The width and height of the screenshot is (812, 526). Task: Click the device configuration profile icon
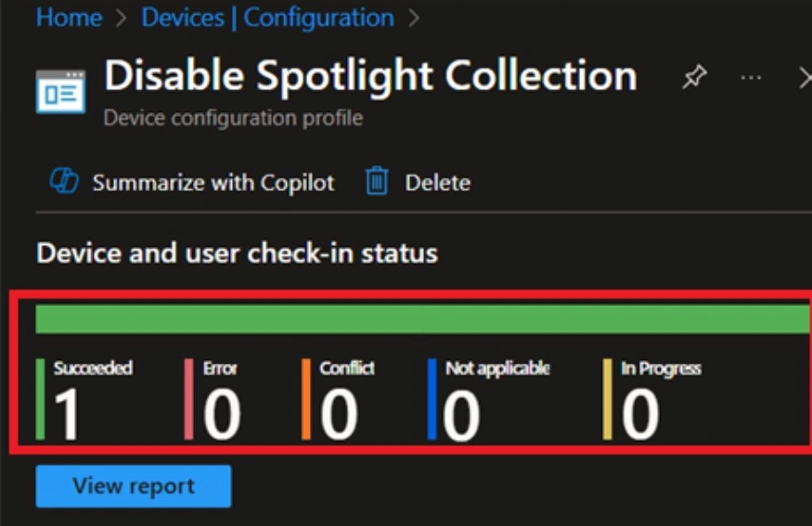click(60, 90)
